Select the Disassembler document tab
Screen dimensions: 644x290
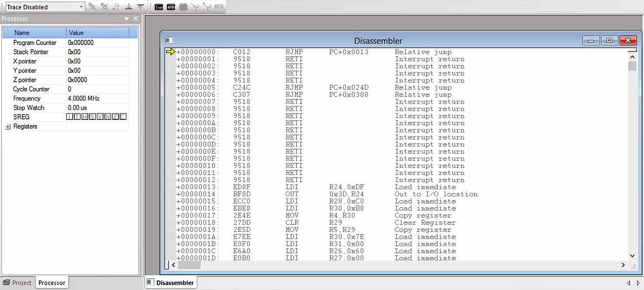[170, 283]
